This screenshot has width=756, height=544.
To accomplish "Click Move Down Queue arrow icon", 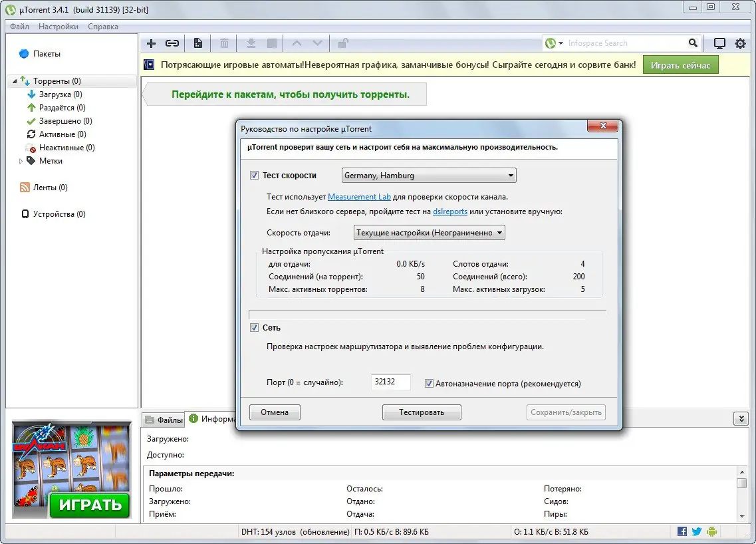I will (317, 43).
